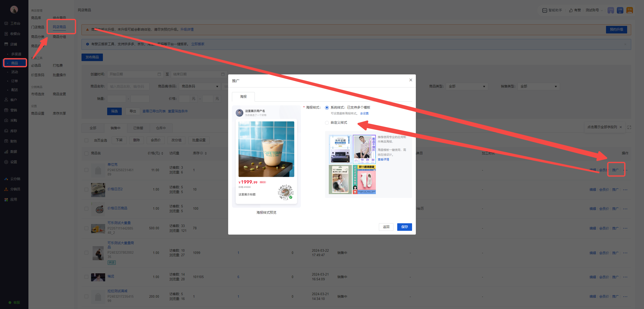Click the 去设置 link

(x=364, y=113)
